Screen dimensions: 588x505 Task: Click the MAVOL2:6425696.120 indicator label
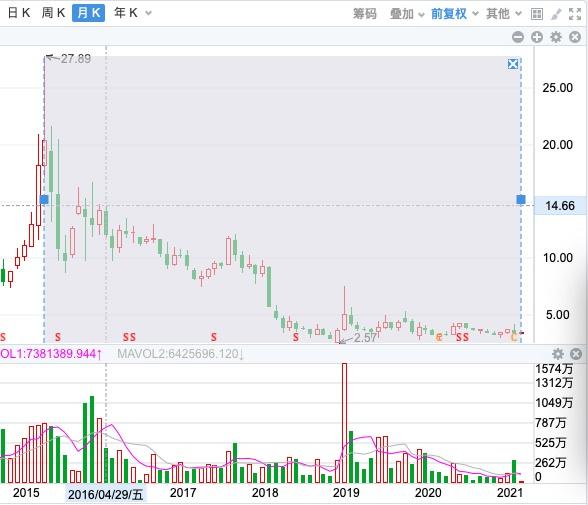(x=180, y=354)
